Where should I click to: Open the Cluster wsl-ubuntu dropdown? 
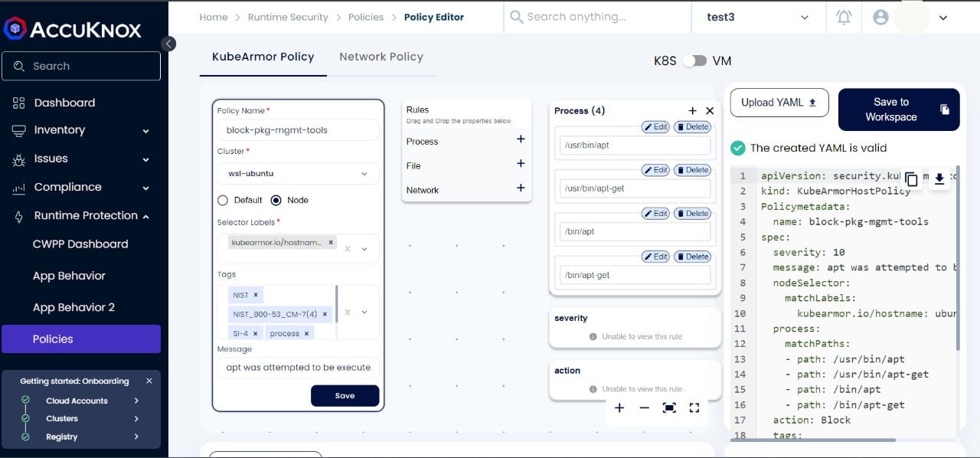[297, 173]
